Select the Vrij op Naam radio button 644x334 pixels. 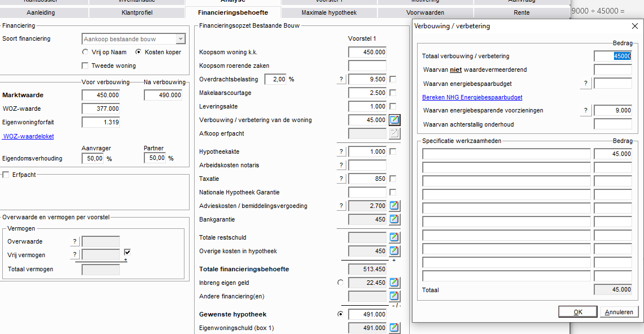point(85,52)
